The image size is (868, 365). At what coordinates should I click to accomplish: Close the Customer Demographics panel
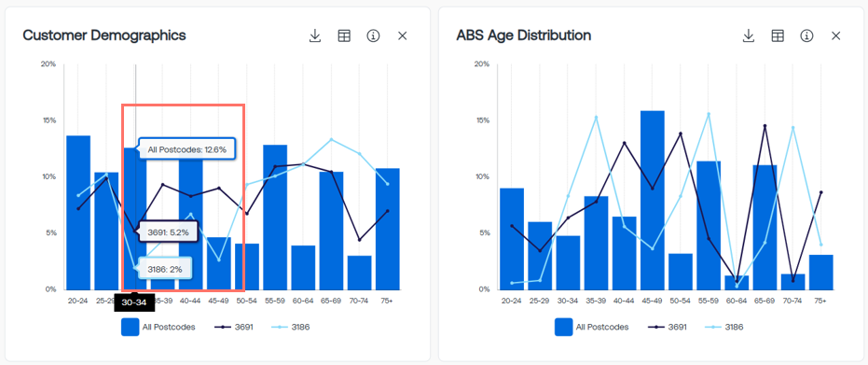click(x=403, y=36)
